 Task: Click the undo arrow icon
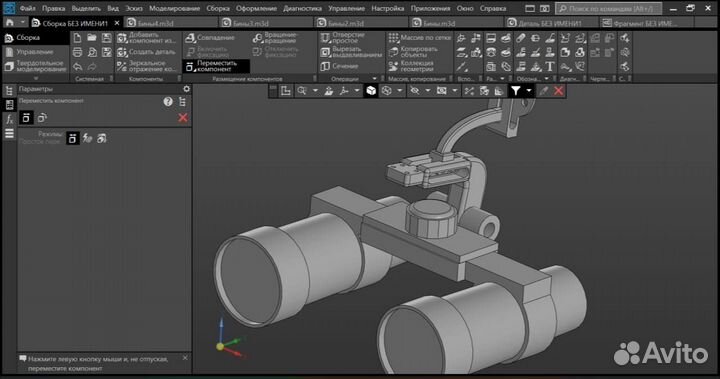77,67
